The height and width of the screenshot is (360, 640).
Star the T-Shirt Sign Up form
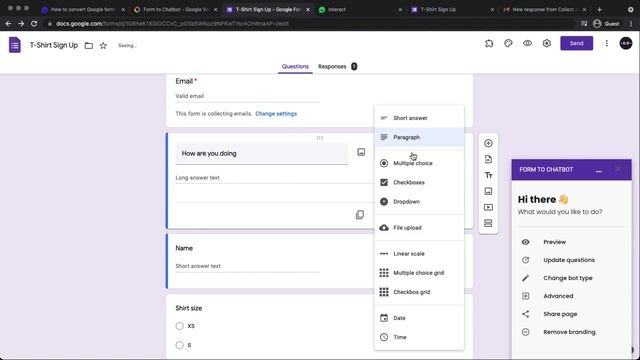click(x=103, y=45)
